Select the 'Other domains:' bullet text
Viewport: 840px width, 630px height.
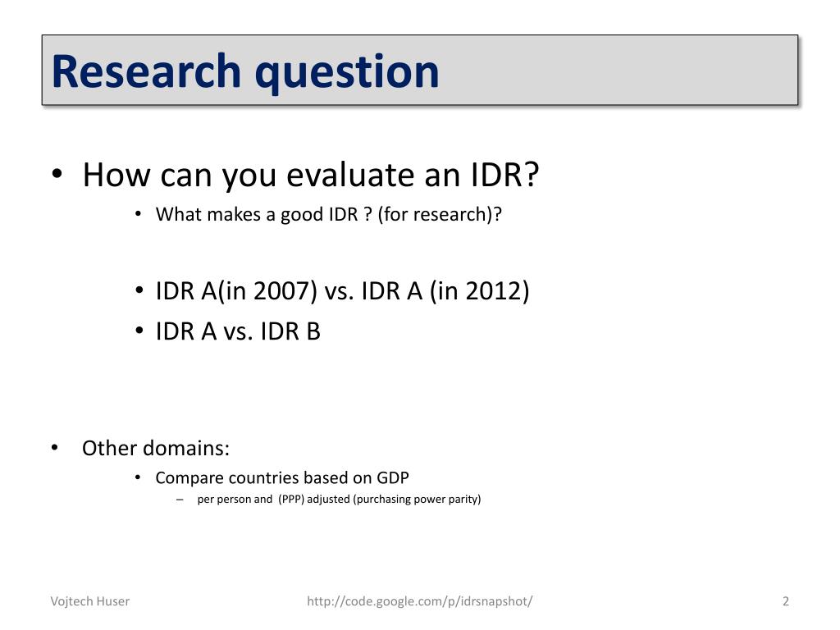155,449
